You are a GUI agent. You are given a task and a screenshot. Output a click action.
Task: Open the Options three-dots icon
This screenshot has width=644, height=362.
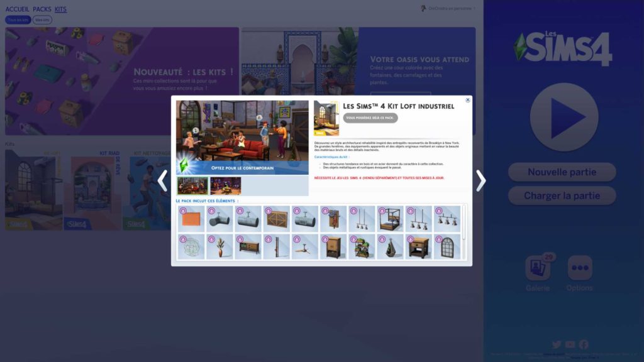[579, 268]
